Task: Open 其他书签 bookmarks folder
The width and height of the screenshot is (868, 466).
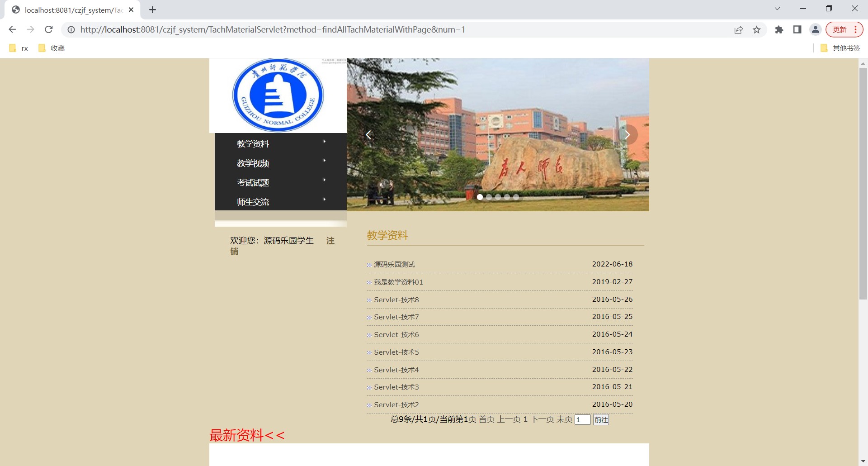Action: [840, 48]
